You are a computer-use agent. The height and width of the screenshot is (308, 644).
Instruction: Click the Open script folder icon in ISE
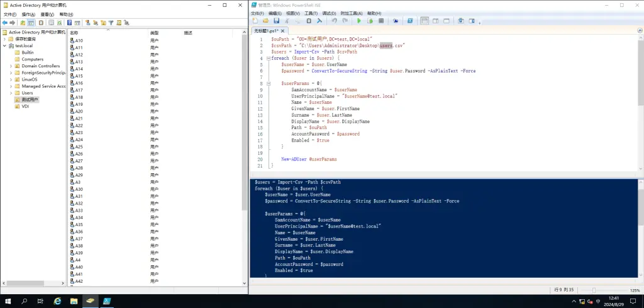pos(265,21)
